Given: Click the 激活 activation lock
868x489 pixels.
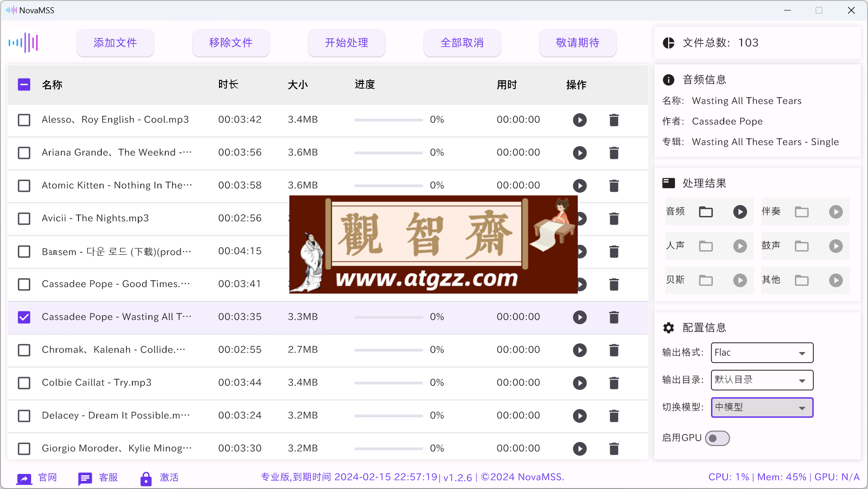Looking at the screenshot, I should pyautogui.click(x=159, y=478).
